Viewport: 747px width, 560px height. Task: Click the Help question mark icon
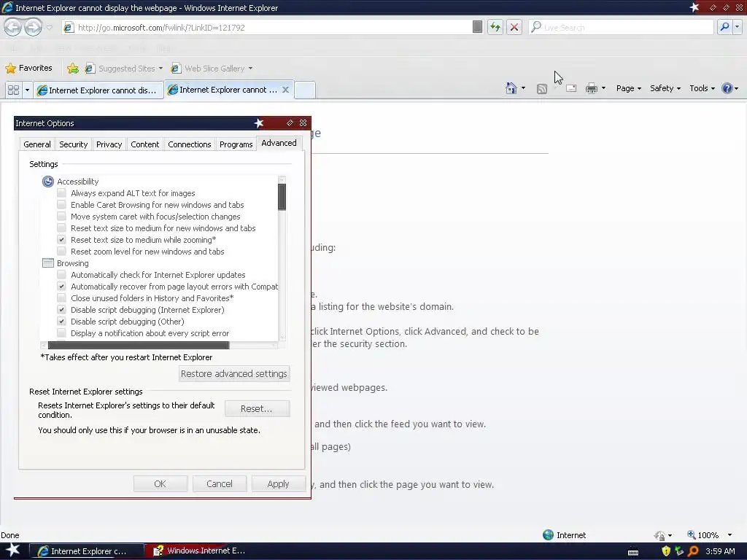point(727,88)
